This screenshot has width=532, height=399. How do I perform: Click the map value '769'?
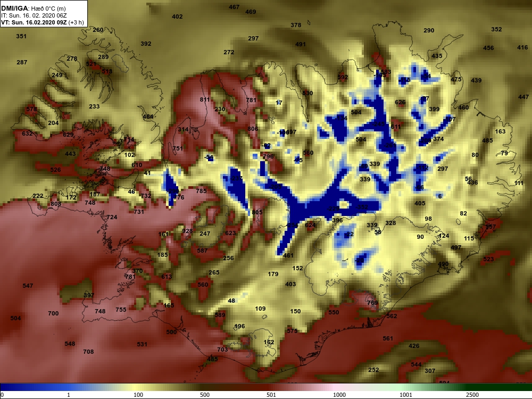click(372, 303)
